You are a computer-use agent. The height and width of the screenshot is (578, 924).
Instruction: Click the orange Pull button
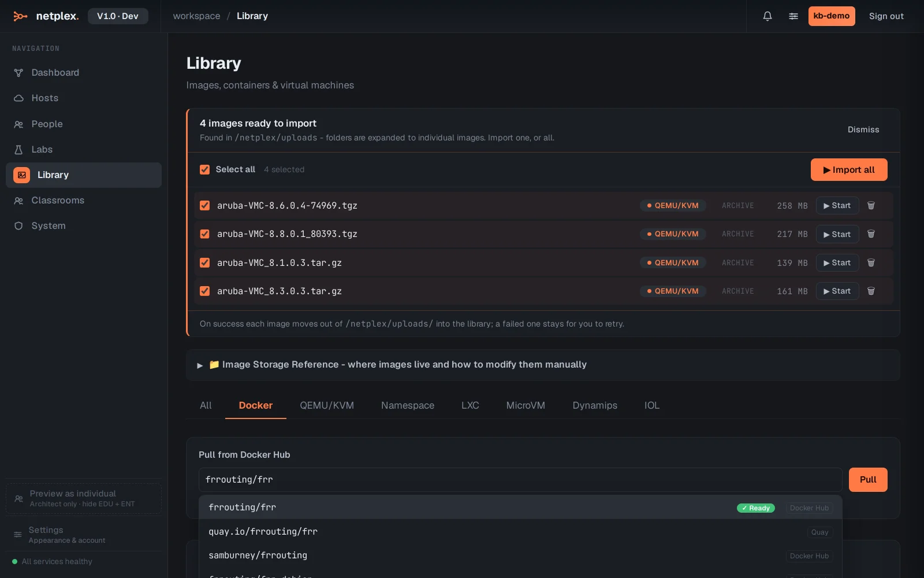[868, 480]
